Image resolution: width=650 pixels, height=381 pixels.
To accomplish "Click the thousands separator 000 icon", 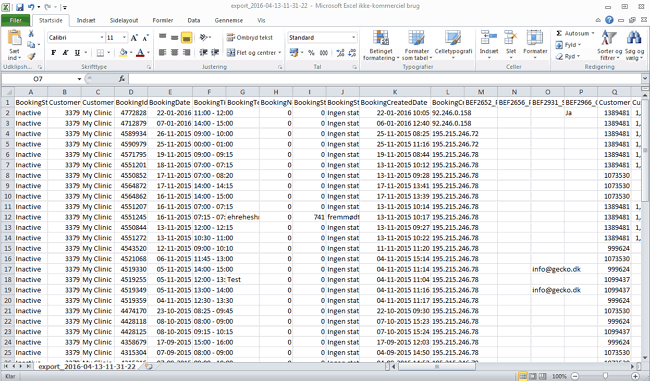I will (324, 53).
